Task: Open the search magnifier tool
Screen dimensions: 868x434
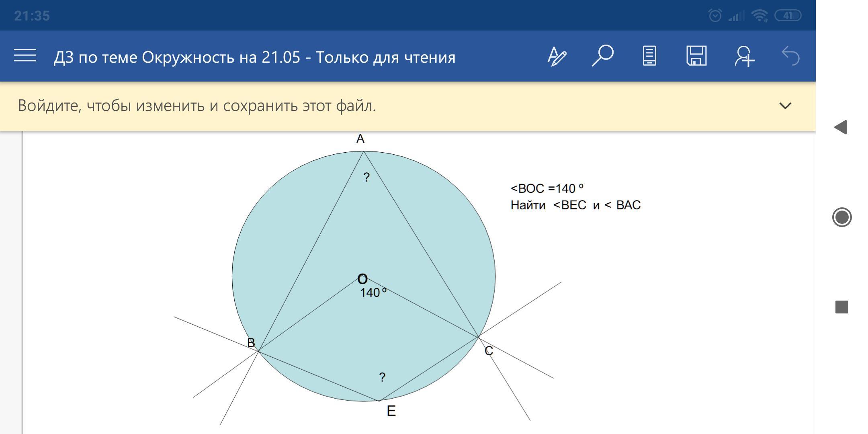Action: pyautogui.click(x=603, y=55)
